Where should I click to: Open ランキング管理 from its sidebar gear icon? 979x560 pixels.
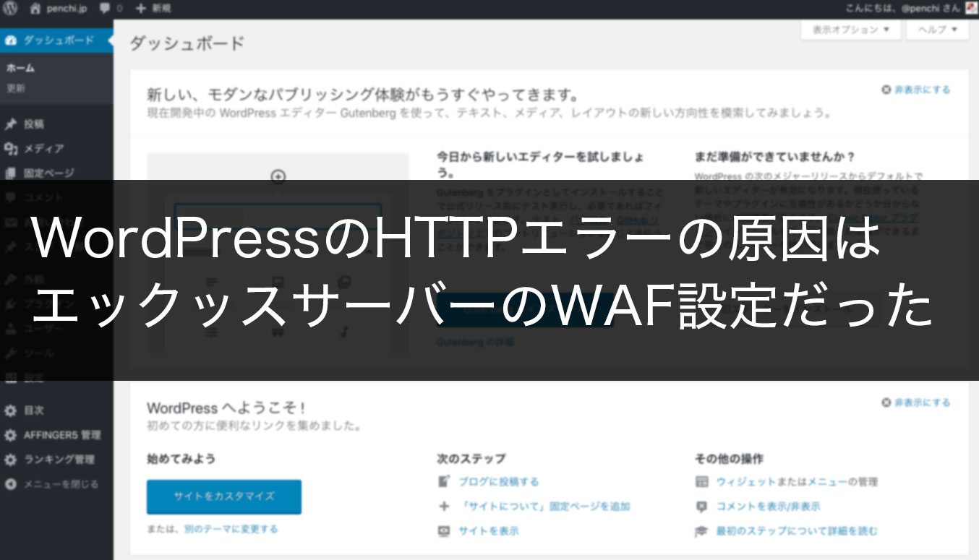pos(12,459)
